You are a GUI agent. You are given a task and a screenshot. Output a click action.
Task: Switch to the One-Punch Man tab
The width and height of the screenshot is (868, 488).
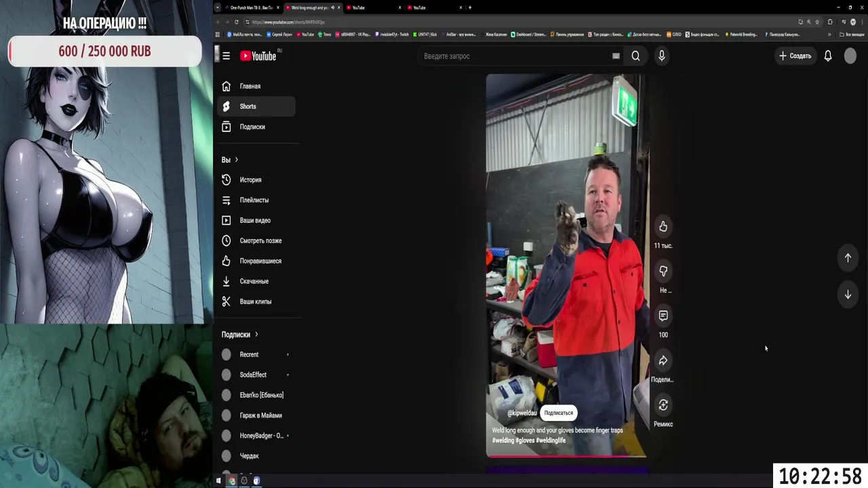[x=252, y=7]
